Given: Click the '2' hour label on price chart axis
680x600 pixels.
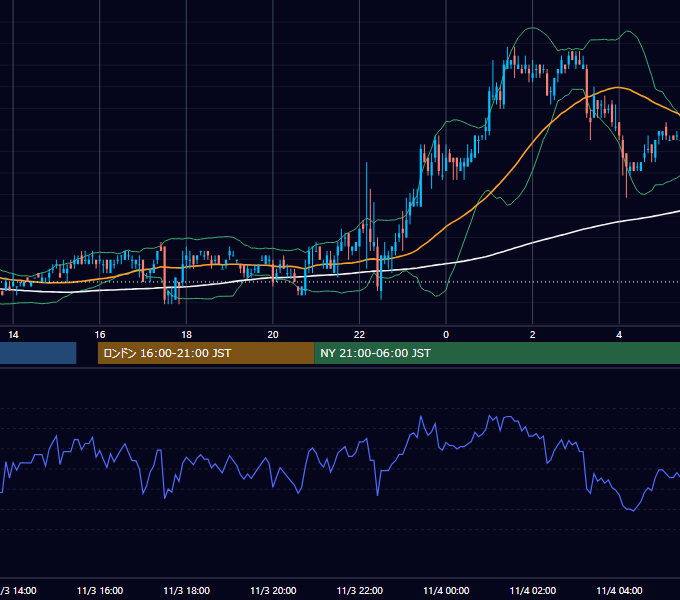Looking at the screenshot, I should click(533, 335).
